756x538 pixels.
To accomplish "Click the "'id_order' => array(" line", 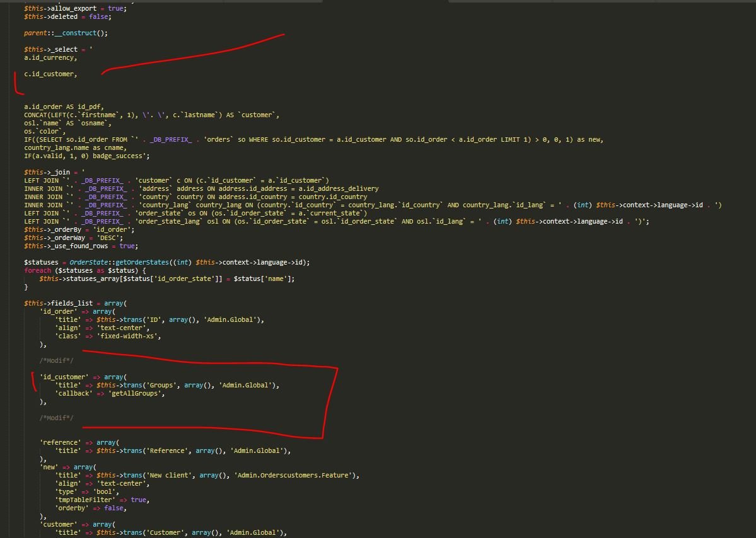I will (77, 312).
